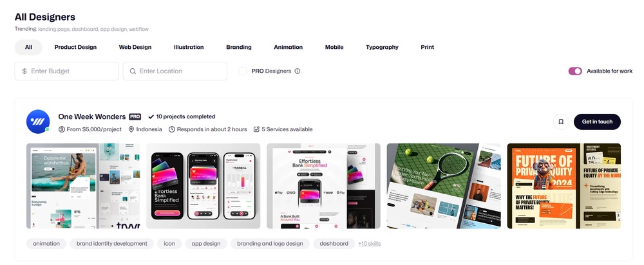The image size is (644, 265).
Task: Click the PRO Designers info icon
Action: (x=298, y=71)
